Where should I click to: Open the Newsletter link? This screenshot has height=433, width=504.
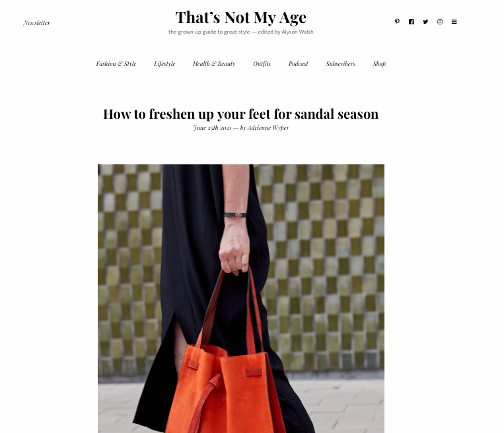coord(36,23)
